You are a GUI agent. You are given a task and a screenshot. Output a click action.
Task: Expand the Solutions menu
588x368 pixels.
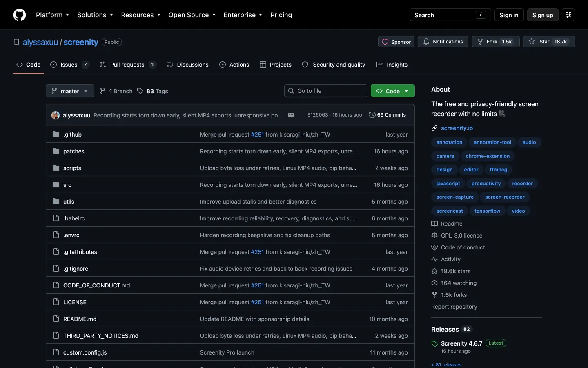[x=95, y=15]
